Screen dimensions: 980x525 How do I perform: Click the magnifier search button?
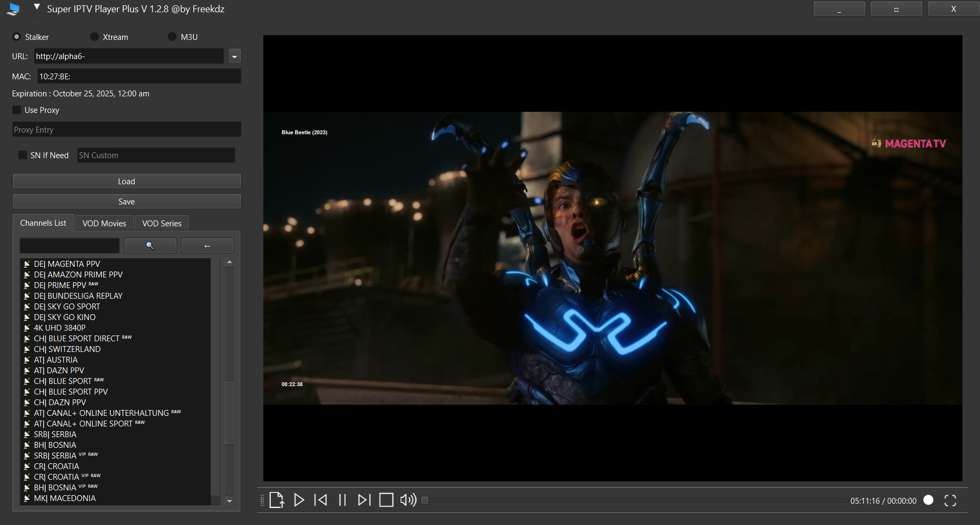pyautogui.click(x=151, y=245)
